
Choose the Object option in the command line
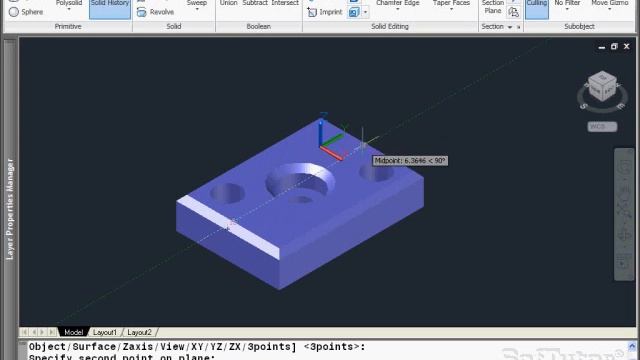tap(47, 347)
